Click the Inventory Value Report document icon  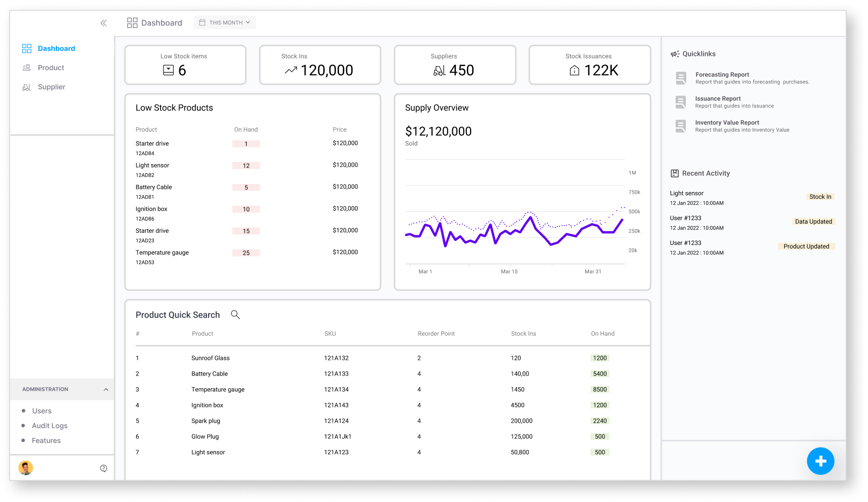pos(681,126)
